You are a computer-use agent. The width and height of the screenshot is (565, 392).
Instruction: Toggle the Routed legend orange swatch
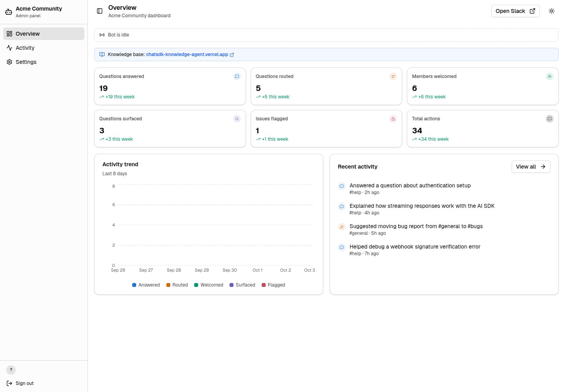coord(168,285)
